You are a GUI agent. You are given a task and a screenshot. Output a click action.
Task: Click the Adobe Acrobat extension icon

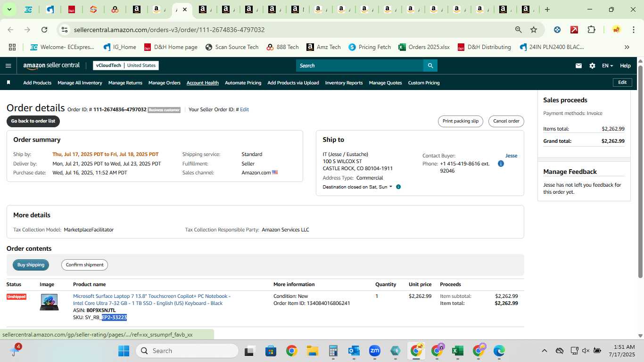(574, 30)
